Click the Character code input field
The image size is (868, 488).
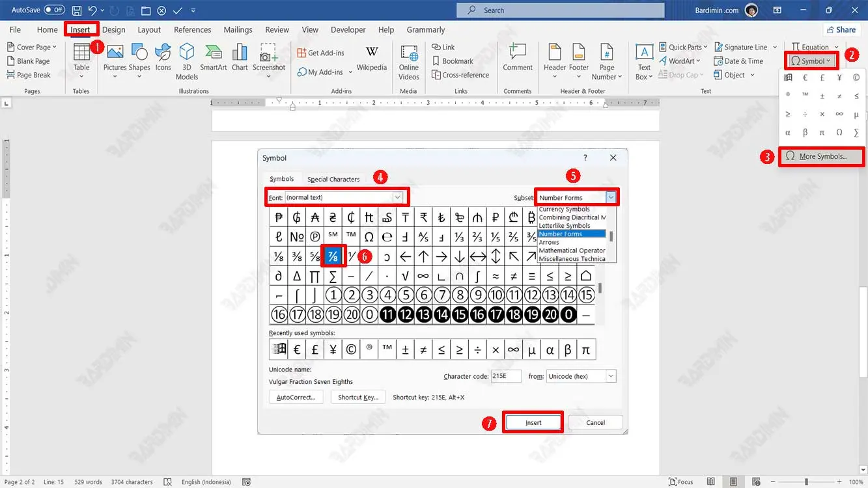tap(506, 376)
